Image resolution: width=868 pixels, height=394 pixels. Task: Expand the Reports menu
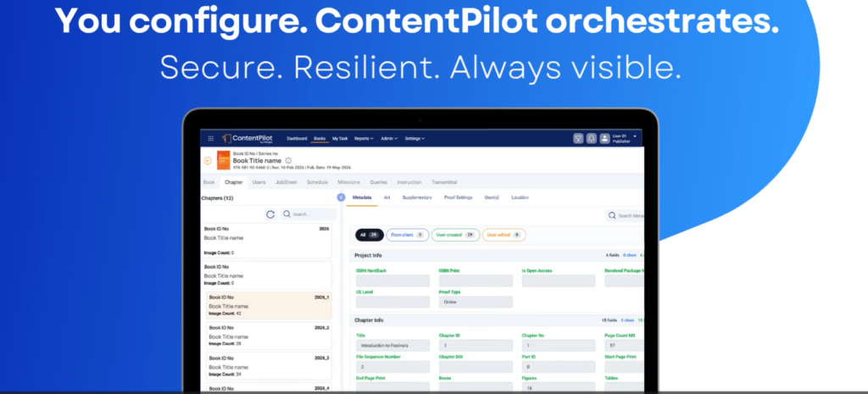tap(364, 138)
